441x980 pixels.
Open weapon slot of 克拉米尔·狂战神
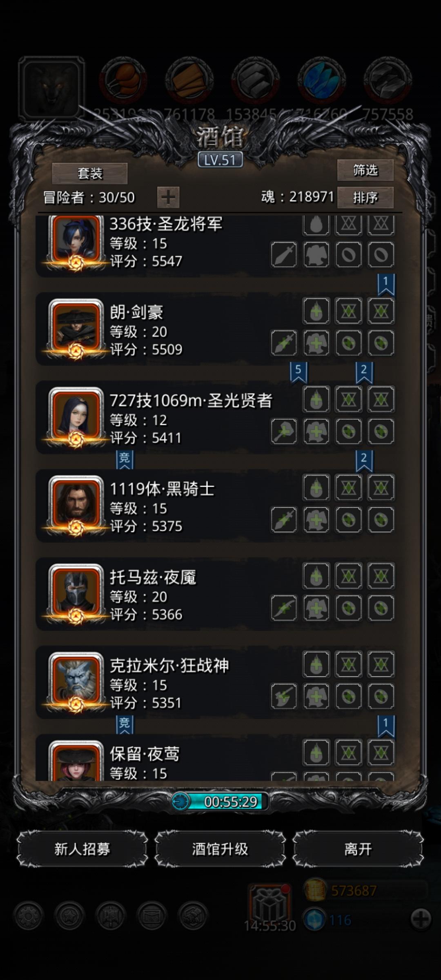(x=284, y=696)
